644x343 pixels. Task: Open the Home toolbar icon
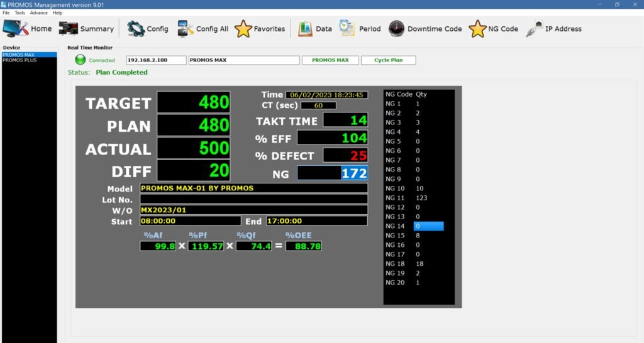[x=16, y=29]
